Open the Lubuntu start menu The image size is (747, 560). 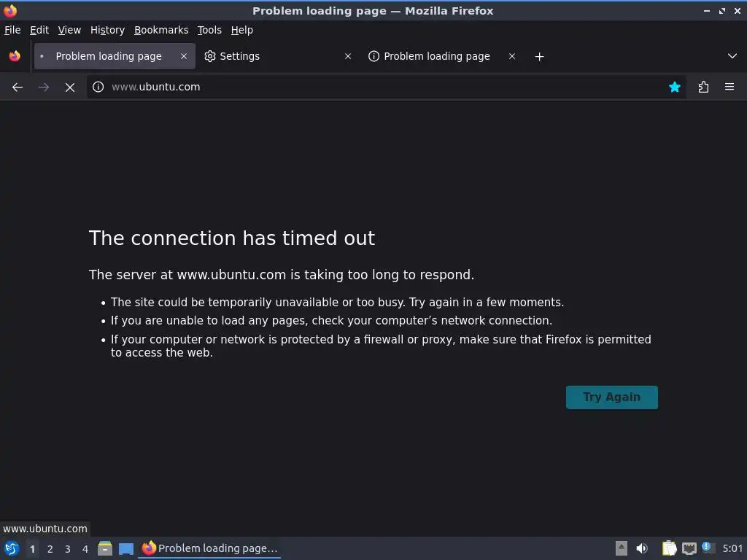point(12,548)
